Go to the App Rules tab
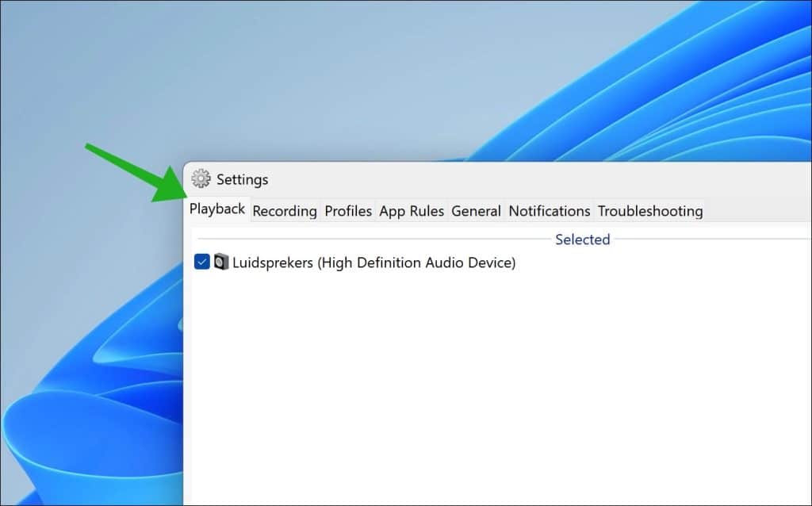The height and width of the screenshot is (506, 812). [x=412, y=211]
